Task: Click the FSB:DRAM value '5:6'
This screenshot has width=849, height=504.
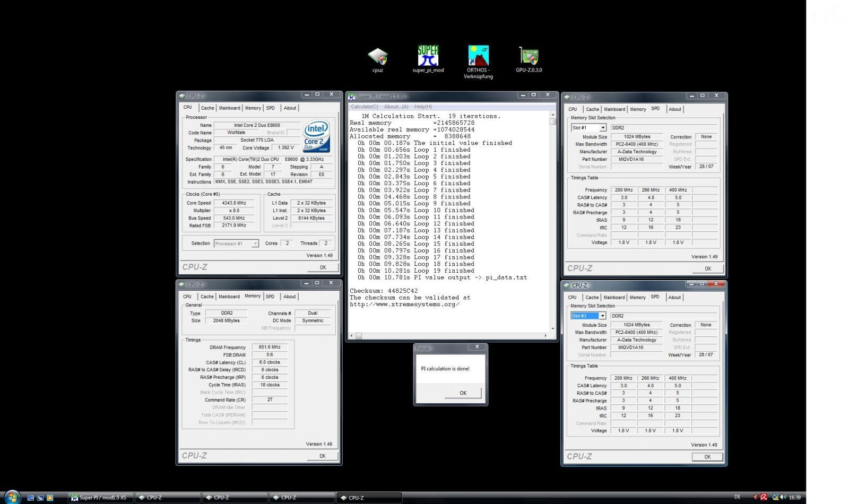Action: [x=270, y=355]
